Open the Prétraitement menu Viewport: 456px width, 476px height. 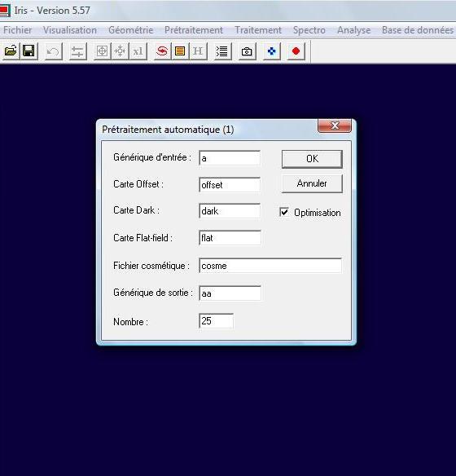point(194,30)
